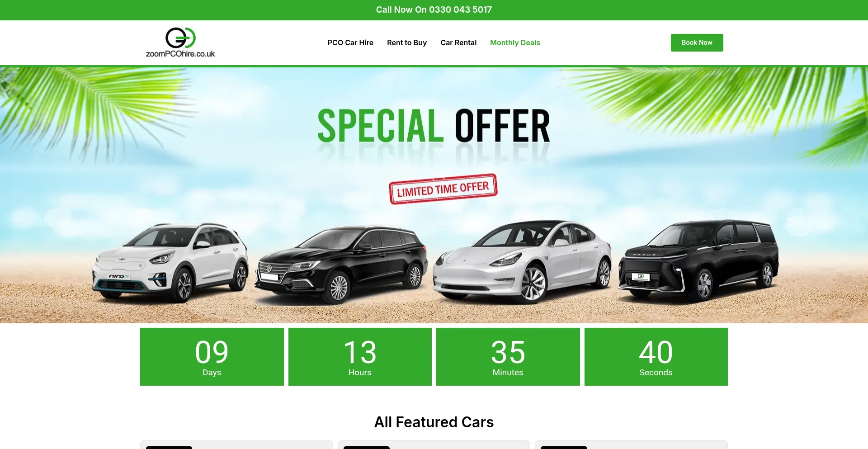Open the Rent to Buy page

(407, 43)
